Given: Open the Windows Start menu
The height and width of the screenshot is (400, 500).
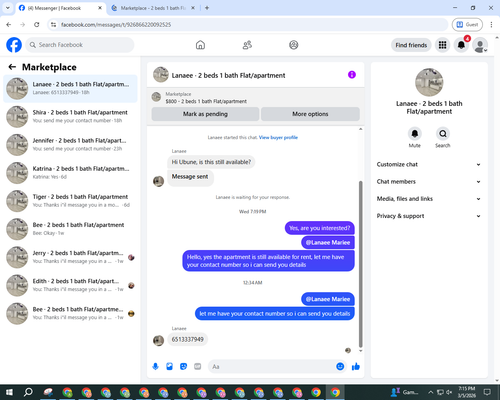Looking at the screenshot, I should [x=9, y=392].
